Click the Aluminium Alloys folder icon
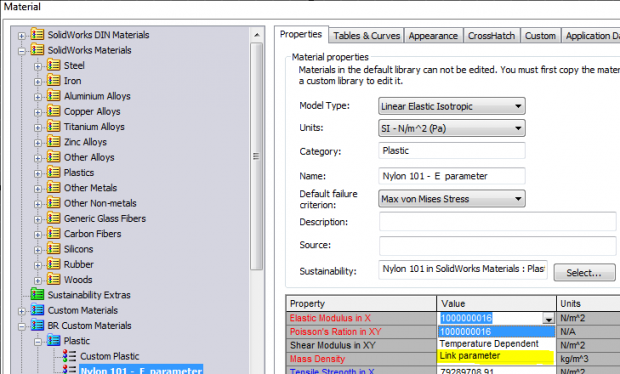Image resolution: width=620 pixels, height=374 pixels. [53, 95]
